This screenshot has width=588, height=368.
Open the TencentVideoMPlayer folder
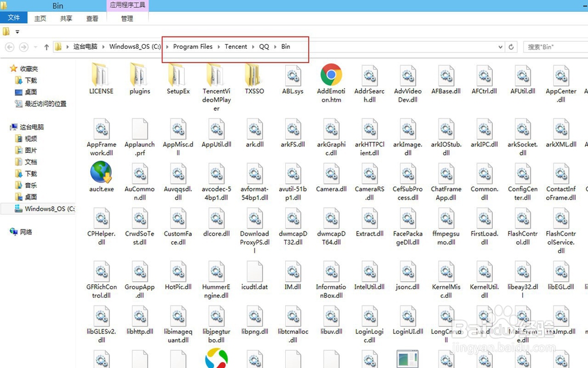coord(216,87)
